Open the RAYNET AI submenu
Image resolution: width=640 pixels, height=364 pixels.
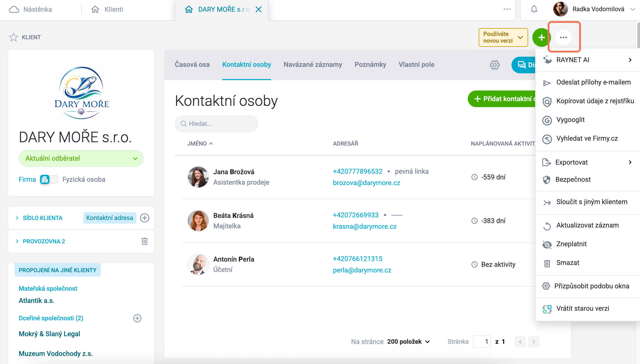587,60
